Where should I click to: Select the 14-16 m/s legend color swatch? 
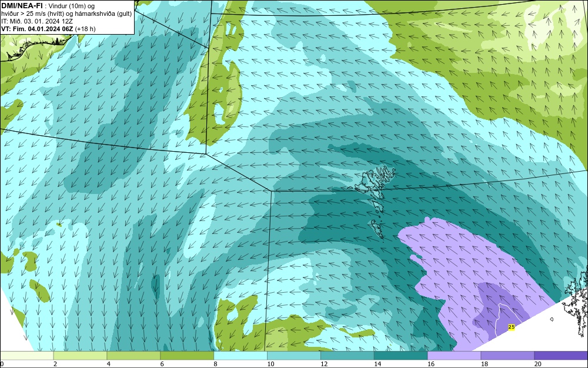(401, 356)
